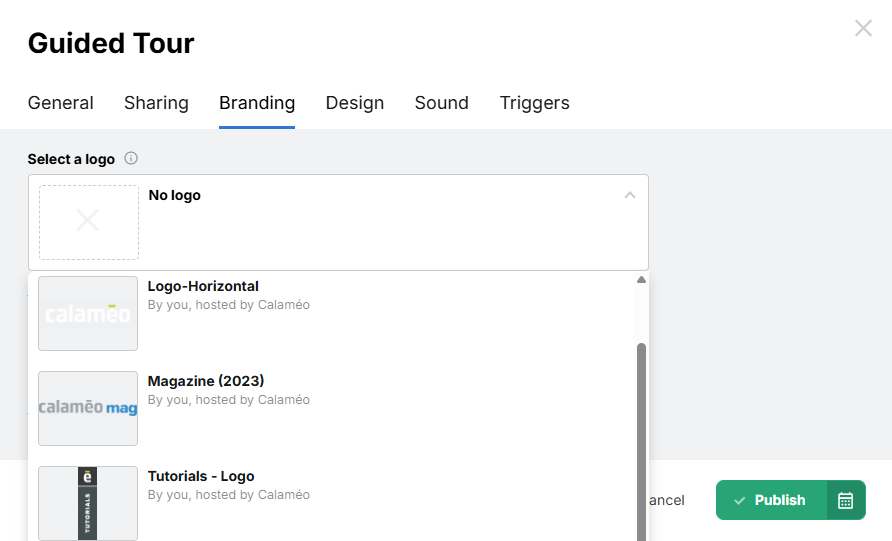Screen dimensions: 892x541
Task: Click the Logo-Horizontal calaméo thumbnail
Action: pyautogui.click(x=88, y=313)
